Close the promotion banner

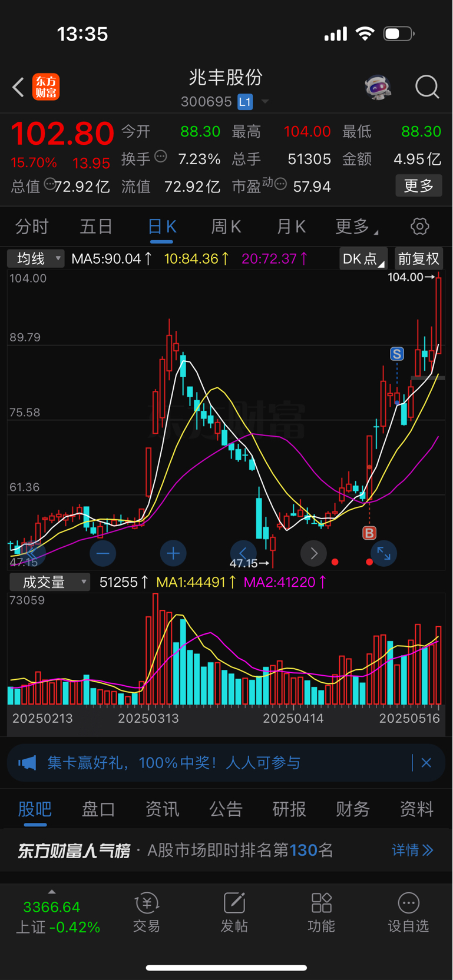[426, 763]
